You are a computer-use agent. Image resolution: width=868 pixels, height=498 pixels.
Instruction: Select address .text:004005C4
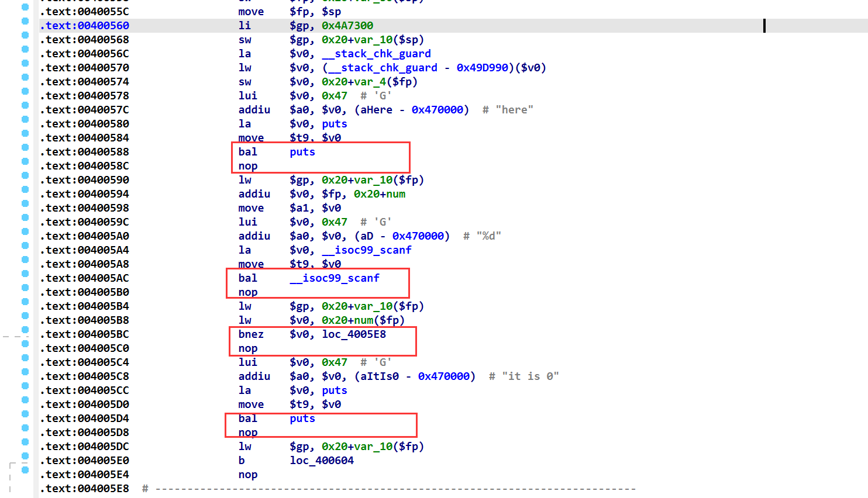coord(84,362)
